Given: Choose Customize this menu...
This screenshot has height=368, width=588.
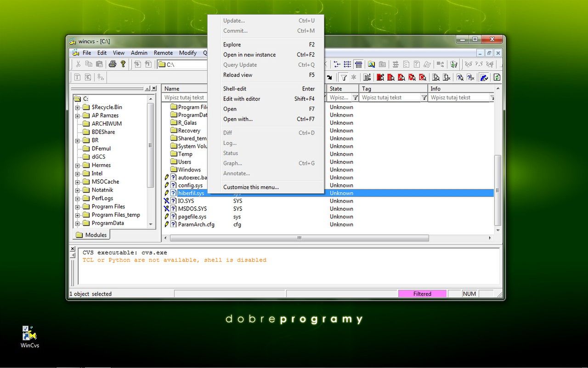Looking at the screenshot, I should pyautogui.click(x=266, y=187).
